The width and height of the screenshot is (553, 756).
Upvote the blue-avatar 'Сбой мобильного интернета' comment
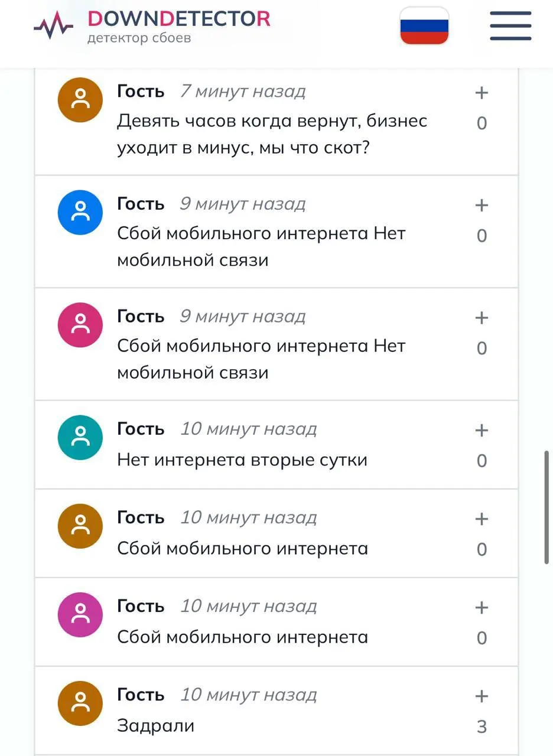click(x=482, y=205)
